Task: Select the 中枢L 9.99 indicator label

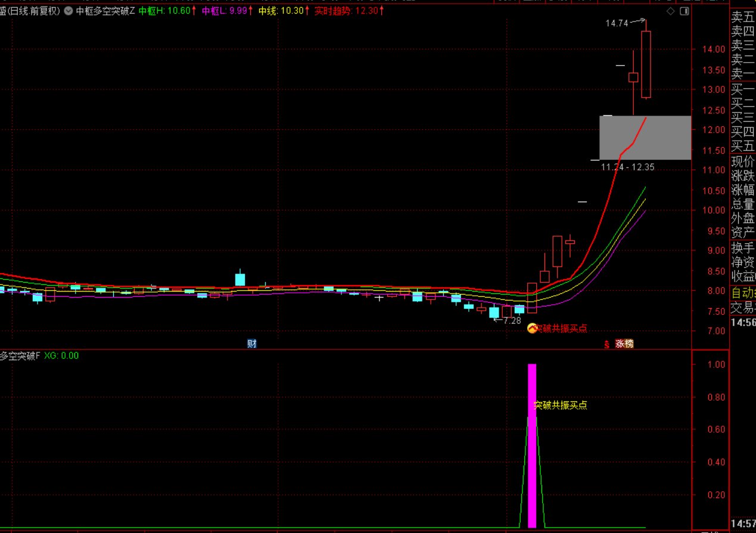Action: [227, 11]
